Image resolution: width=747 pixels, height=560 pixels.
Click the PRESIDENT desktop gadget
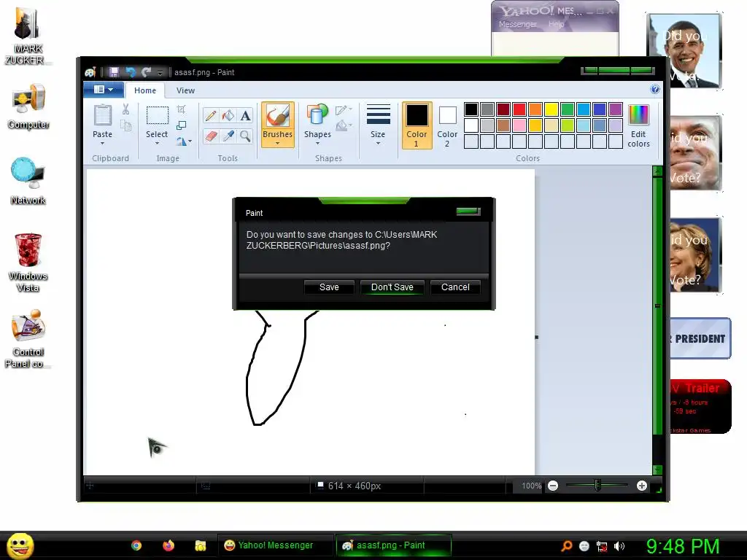(x=700, y=338)
